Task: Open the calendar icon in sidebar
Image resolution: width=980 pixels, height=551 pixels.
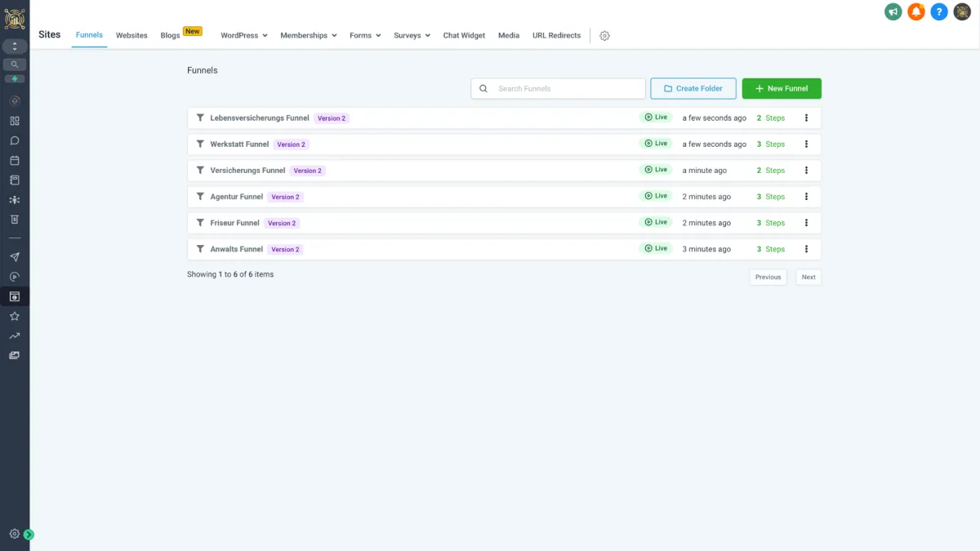Action: click(15, 160)
